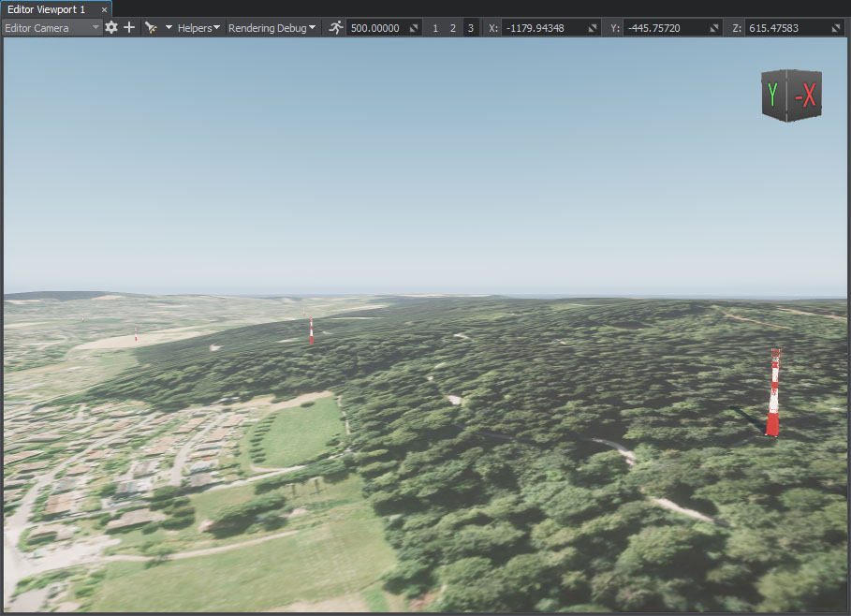Image resolution: width=851 pixels, height=616 pixels.
Task: Open the Rendering Debug dropdown
Action: (x=271, y=28)
